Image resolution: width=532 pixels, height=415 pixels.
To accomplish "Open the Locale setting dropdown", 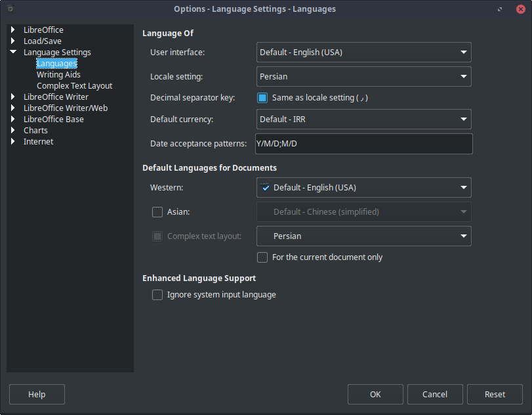I will pyautogui.click(x=363, y=77).
